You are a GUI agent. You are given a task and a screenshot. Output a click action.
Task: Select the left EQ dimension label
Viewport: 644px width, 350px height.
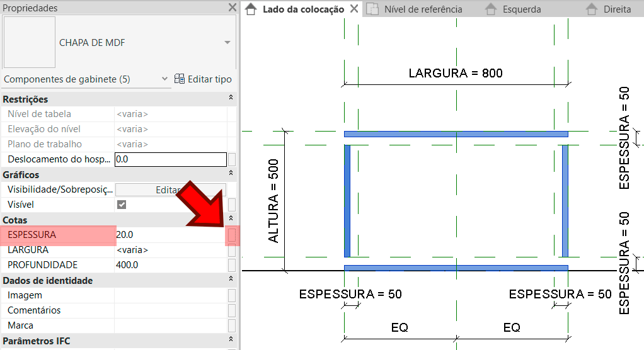[x=400, y=327]
